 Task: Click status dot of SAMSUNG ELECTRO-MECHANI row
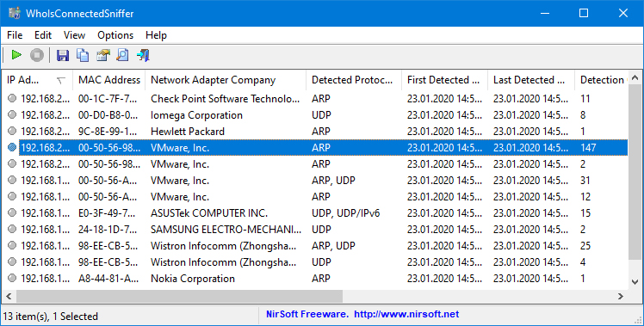(12, 229)
